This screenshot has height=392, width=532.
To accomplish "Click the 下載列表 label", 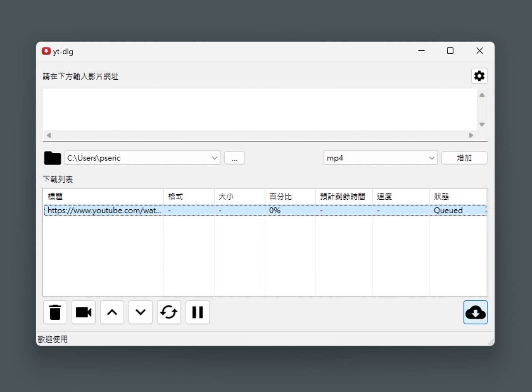I will pyautogui.click(x=58, y=179).
